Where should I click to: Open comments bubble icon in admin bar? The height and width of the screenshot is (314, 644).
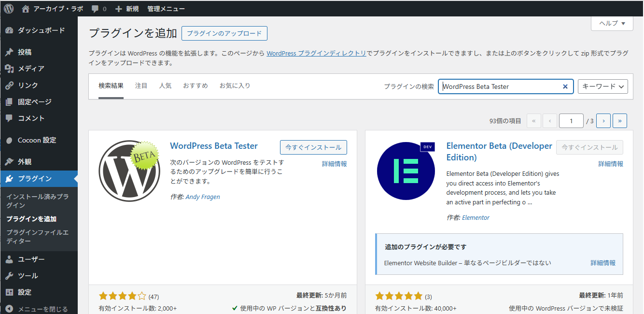click(96, 9)
